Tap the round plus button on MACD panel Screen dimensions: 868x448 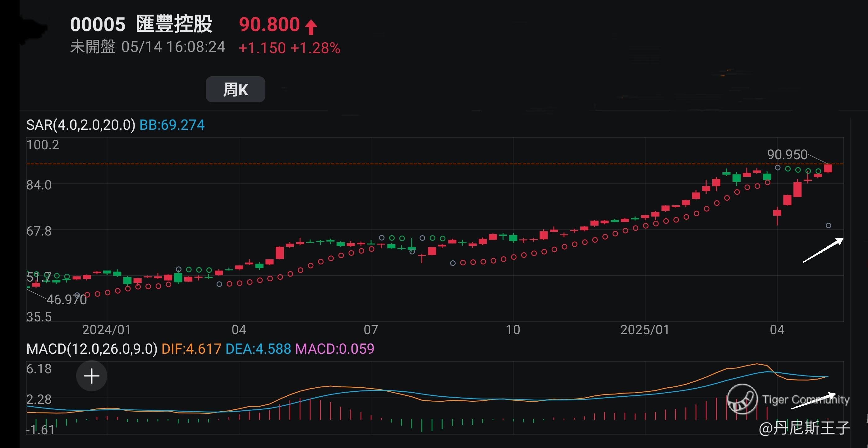(x=91, y=376)
